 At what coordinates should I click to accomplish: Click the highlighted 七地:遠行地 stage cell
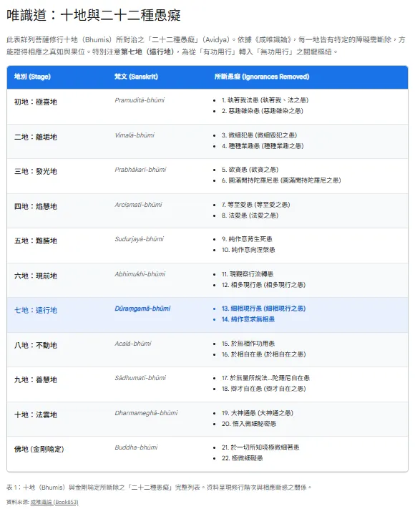point(36,310)
